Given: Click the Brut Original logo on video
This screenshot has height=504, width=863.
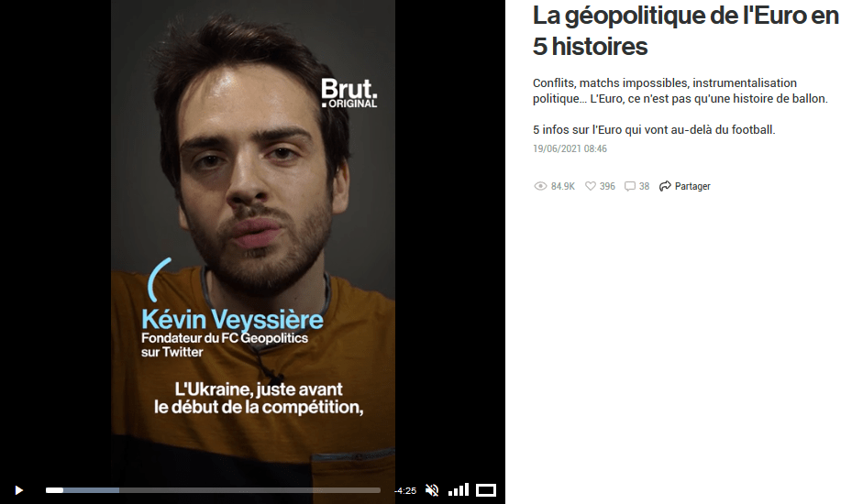Looking at the screenshot, I should click(x=349, y=93).
